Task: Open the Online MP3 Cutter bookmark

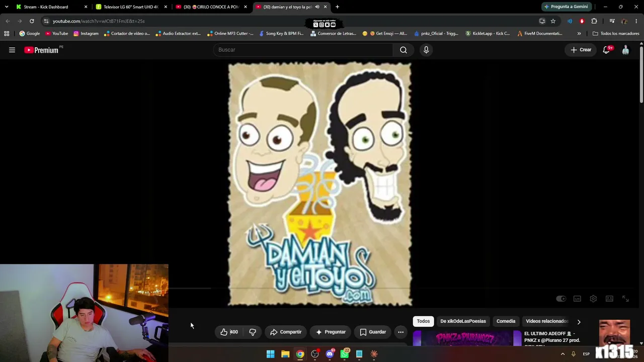Action: click(229, 34)
